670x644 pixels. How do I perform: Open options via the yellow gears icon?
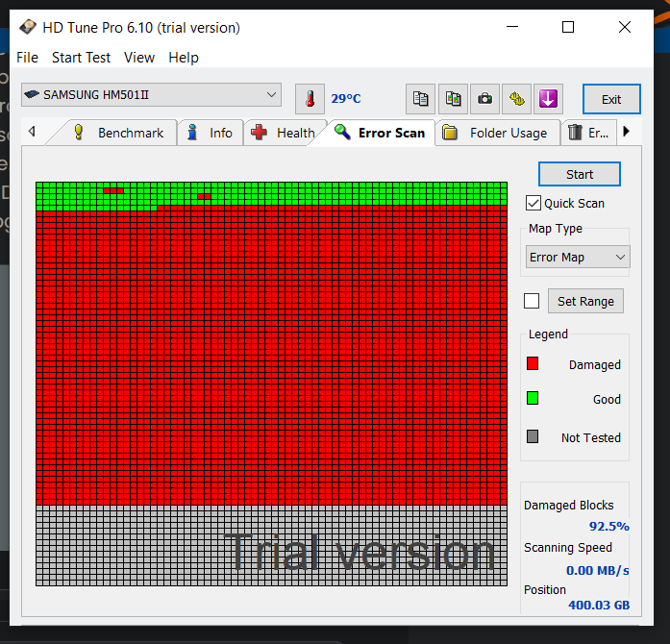(517, 98)
